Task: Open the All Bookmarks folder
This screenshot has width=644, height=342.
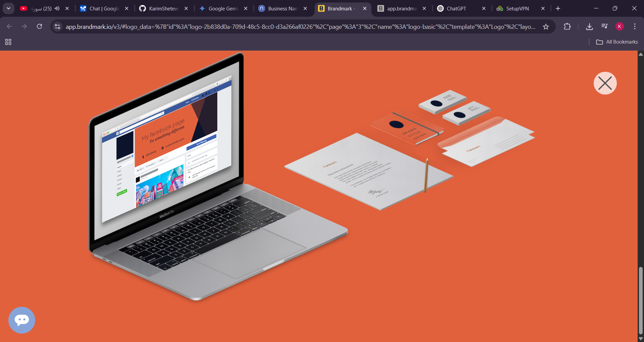Action: [617, 42]
